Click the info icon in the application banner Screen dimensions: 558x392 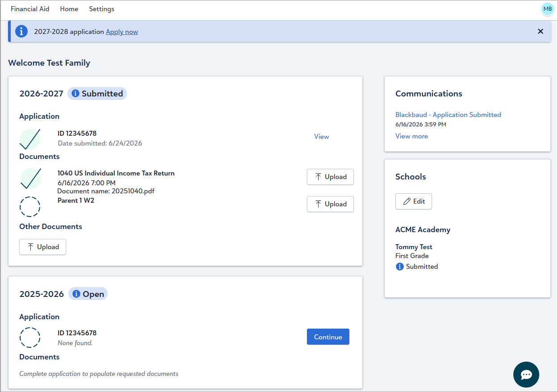pyautogui.click(x=21, y=31)
